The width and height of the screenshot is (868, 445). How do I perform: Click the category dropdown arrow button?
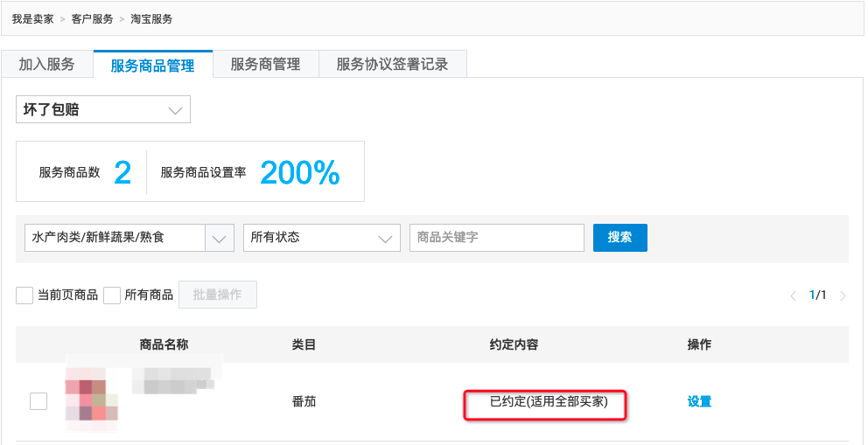click(220, 238)
